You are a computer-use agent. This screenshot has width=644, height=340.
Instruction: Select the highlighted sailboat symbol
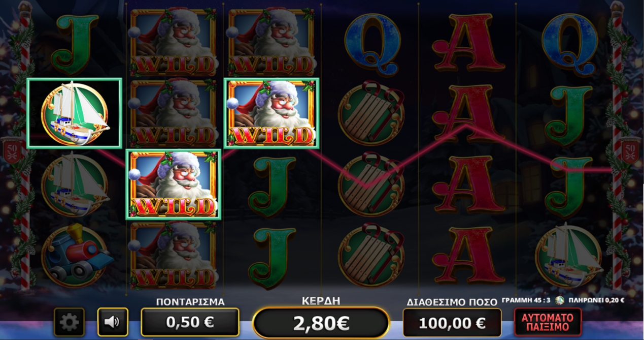pos(74,113)
